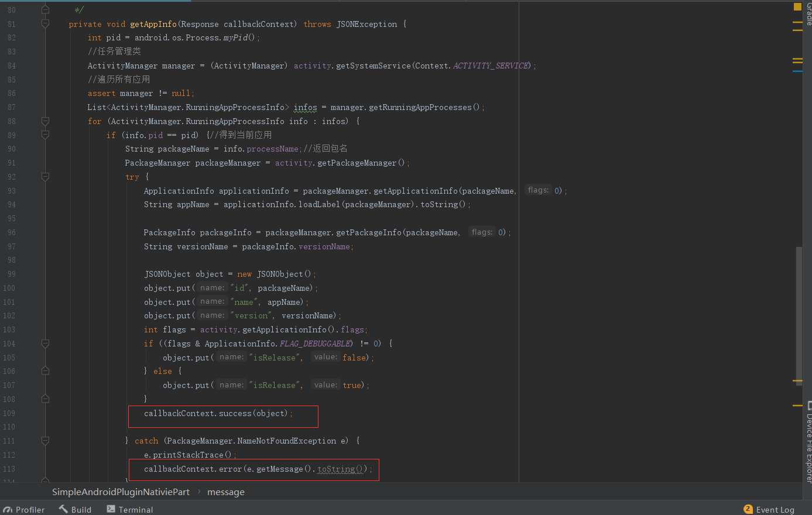Collapse the try block fold at line 92
The height and width of the screenshot is (515, 812).
pyautogui.click(x=45, y=177)
